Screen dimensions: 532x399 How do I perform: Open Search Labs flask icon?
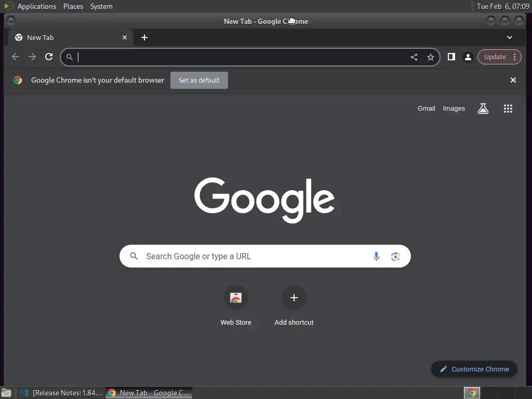[483, 109]
